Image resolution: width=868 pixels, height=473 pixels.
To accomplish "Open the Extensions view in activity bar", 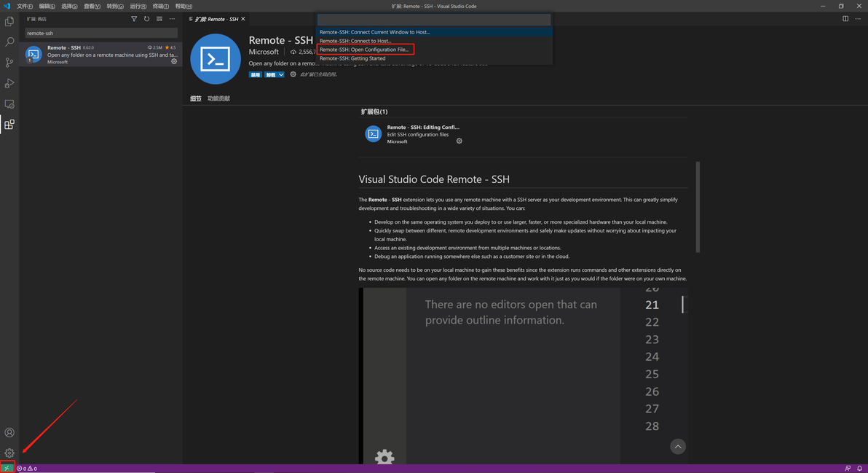I will [9, 125].
